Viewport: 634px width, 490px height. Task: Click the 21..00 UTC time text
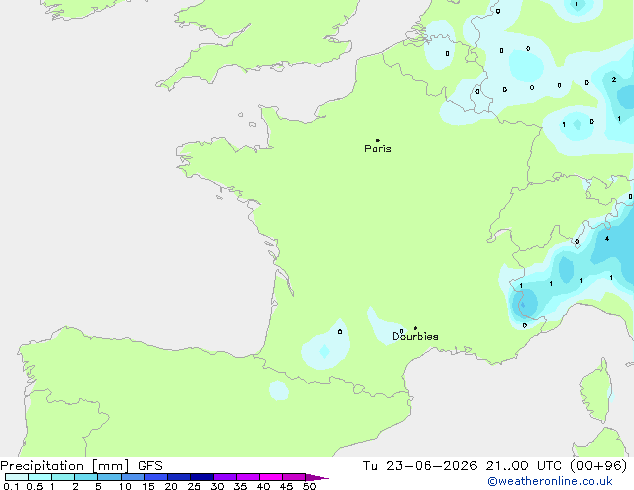[523, 465]
